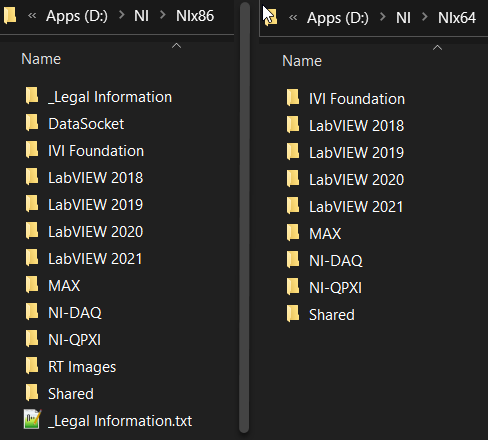Screen dimensions: 488x440
Task: Click the IVI Foundation folder icon in NIx64 window
Action: tap(293, 98)
